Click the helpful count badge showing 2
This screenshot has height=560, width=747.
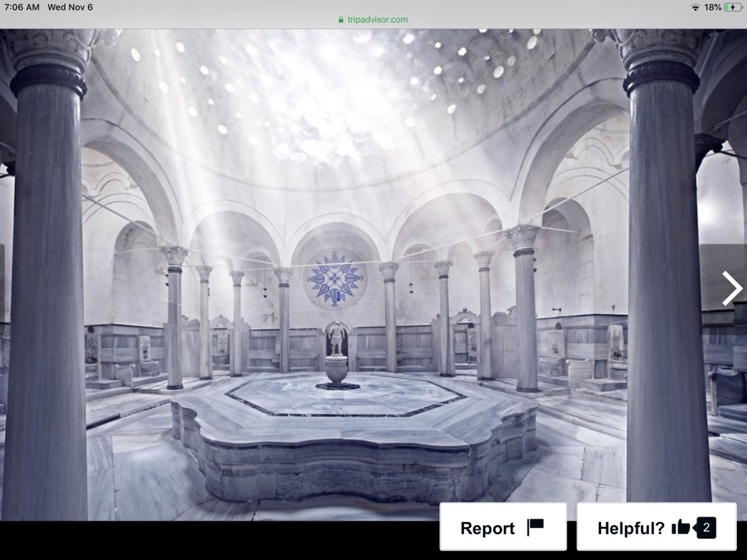click(x=706, y=527)
